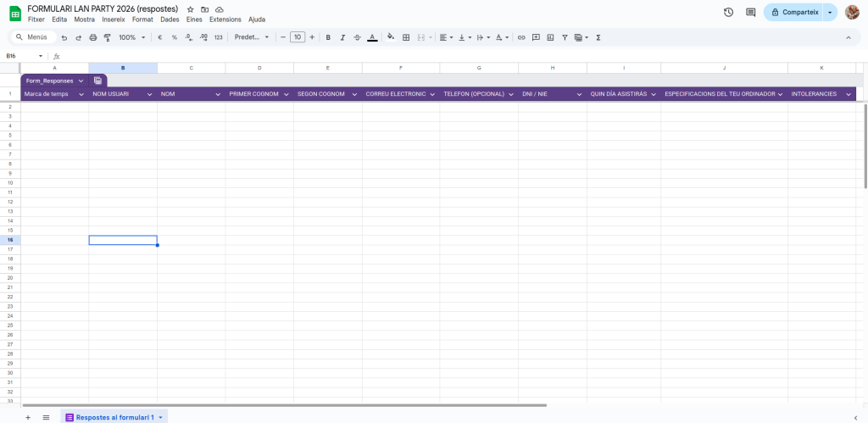This screenshot has width=868, height=423.
Task: Click the Undo arrow icon
Action: tap(64, 37)
